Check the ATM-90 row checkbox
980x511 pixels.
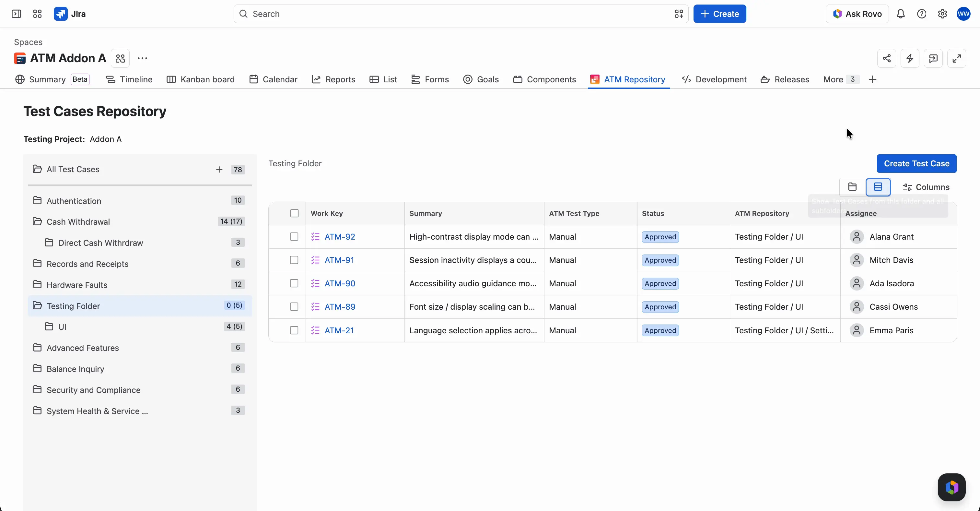[294, 283]
